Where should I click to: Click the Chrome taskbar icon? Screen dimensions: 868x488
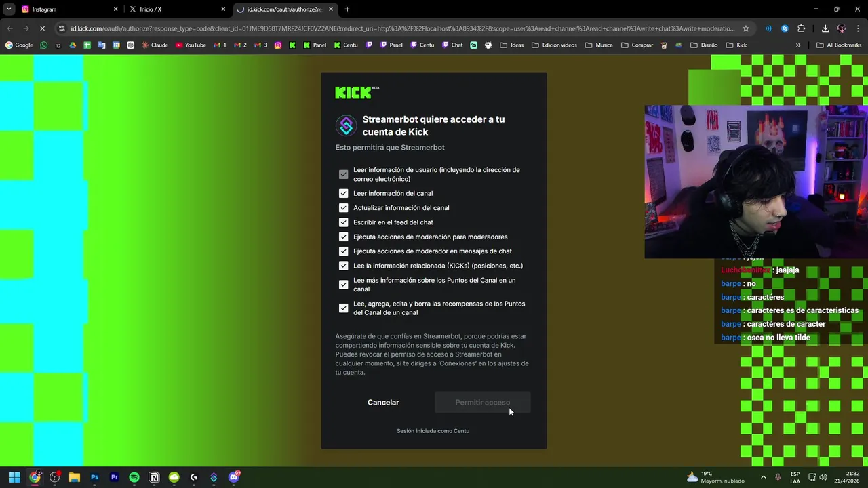35,477
